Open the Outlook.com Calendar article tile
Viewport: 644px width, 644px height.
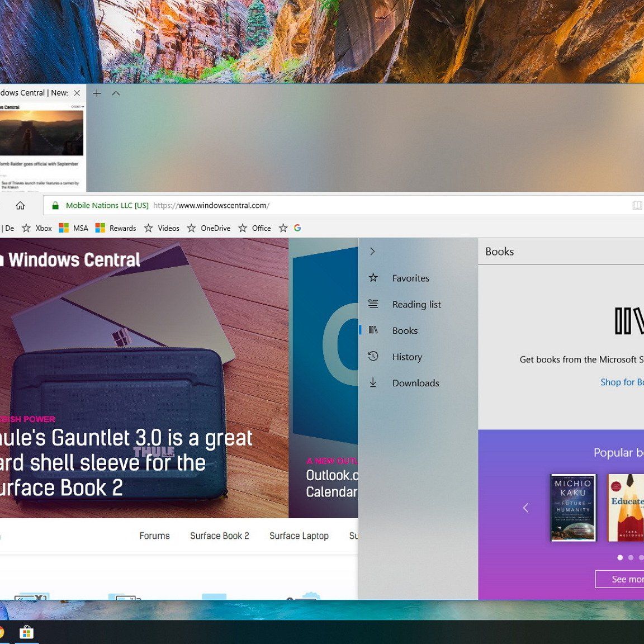323,378
